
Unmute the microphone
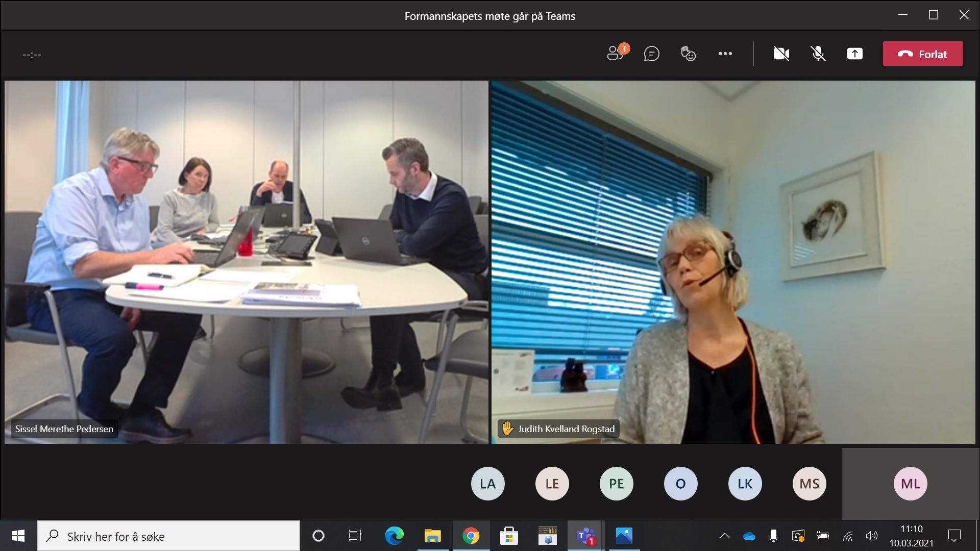pos(818,54)
